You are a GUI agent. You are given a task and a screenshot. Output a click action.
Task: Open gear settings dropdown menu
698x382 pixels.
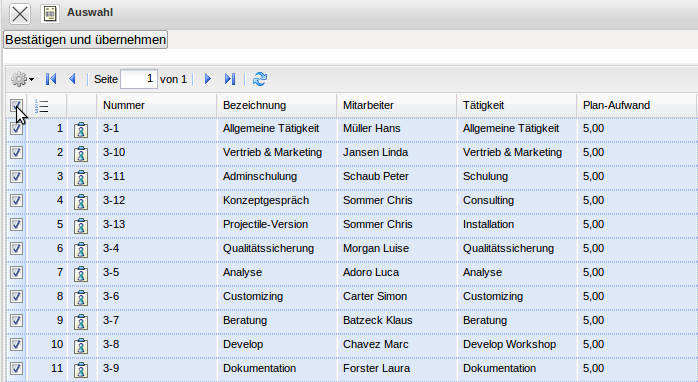[22, 79]
